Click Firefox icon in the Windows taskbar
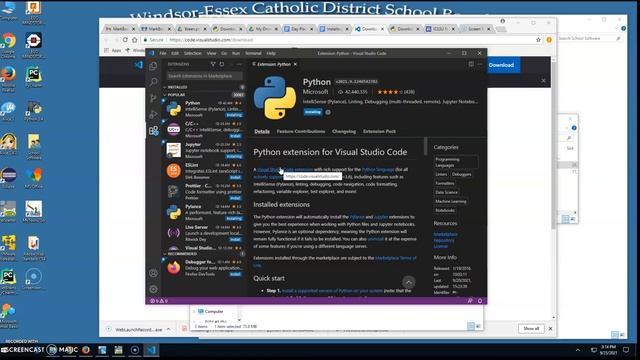Image resolution: width=640 pixels, height=360 pixels. point(86,350)
